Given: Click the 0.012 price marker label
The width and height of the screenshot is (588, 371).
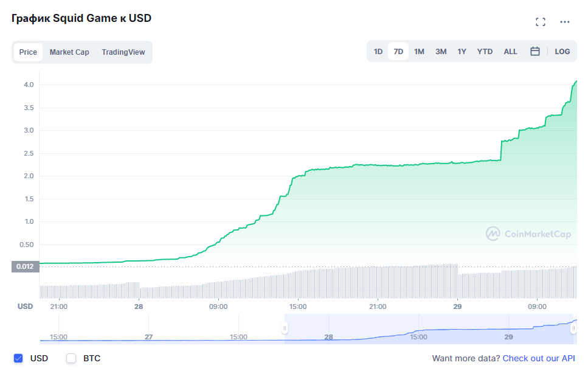Looking at the screenshot, I should (x=25, y=266).
